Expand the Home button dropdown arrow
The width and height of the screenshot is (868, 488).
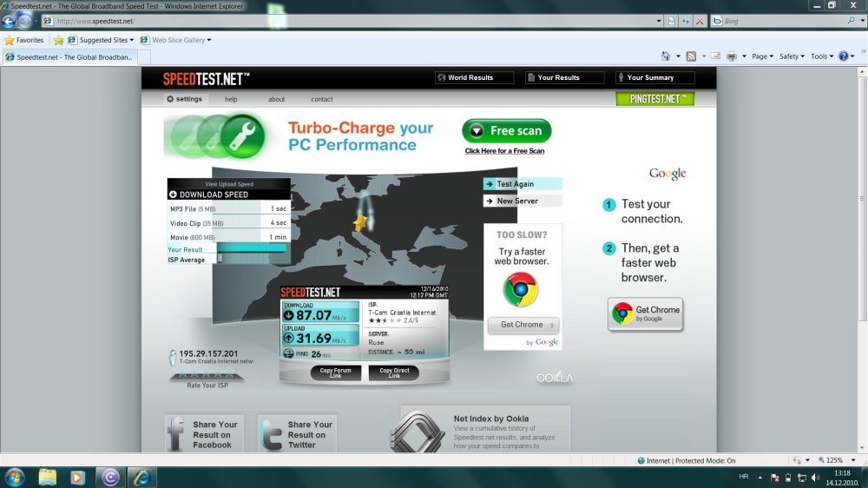point(678,56)
